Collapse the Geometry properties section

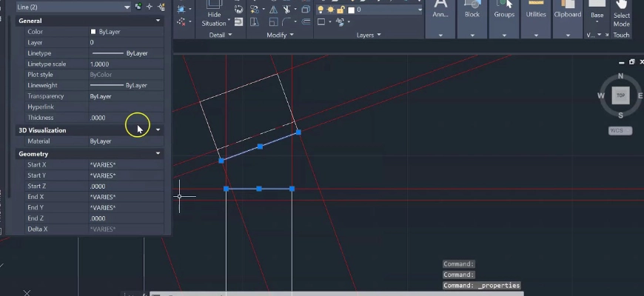(x=158, y=154)
